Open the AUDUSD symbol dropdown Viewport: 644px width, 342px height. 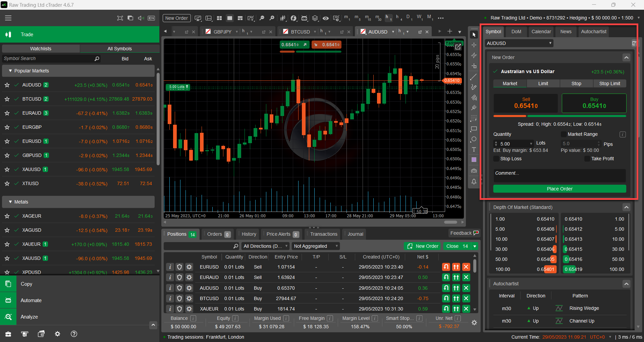(x=519, y=43)
